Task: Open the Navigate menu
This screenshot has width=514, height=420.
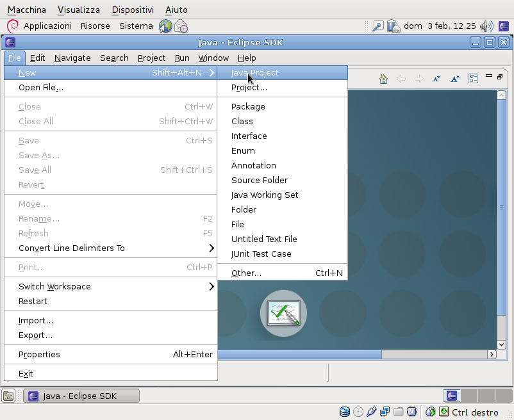Action: [72, 58]
